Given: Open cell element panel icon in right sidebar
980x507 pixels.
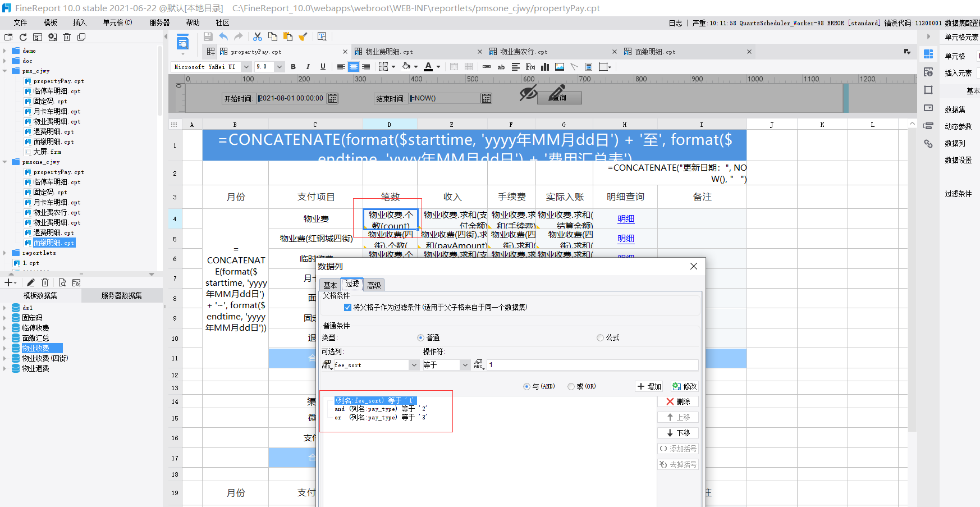Looking at the screenshot, I should pos(928,54).
